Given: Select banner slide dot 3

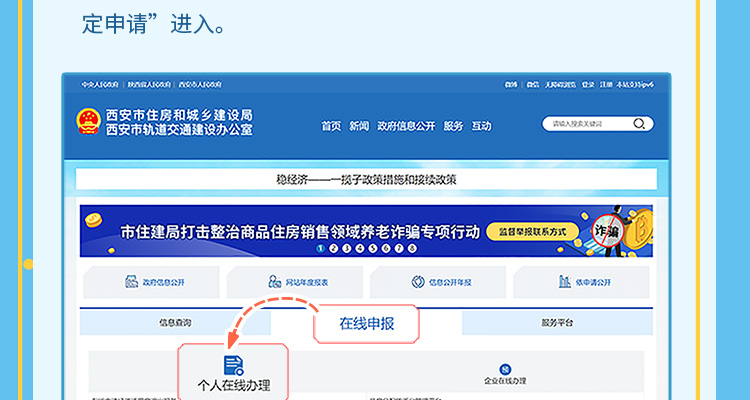Looking at the screenshot, I should [x=347, y=249].
